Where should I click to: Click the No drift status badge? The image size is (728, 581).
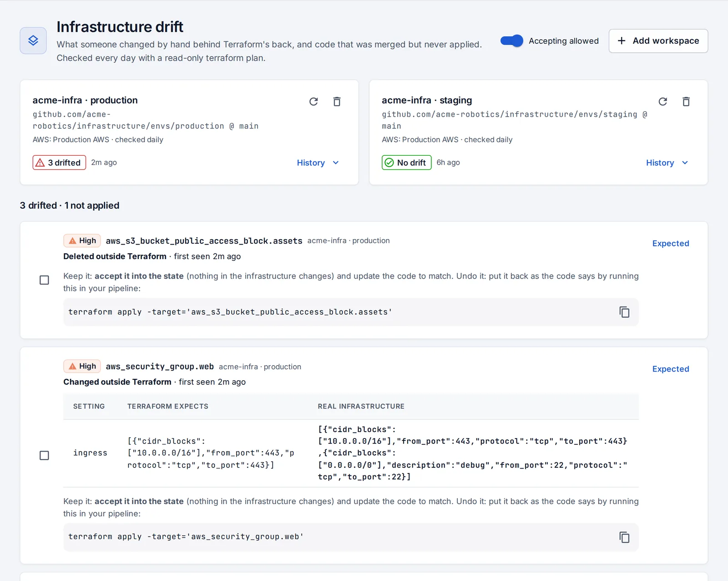[x=406, y=163]
